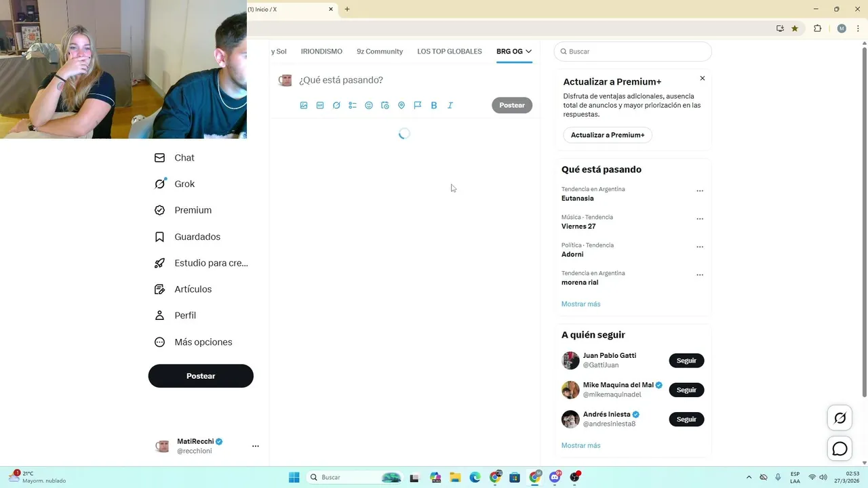Image resolution: width=868 pixels, height=488 pixels.
Task: Insert a GIF into the post
Action: tap(320, 105)
